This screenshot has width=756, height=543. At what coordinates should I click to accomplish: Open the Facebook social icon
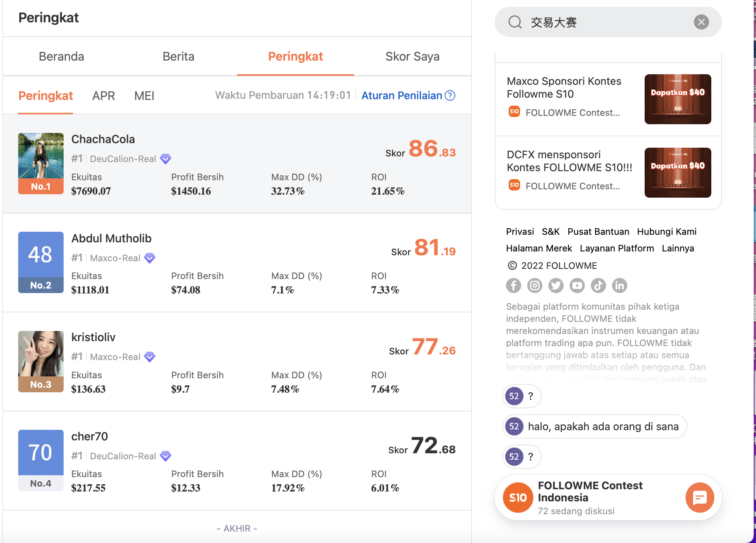coord(514,286)
